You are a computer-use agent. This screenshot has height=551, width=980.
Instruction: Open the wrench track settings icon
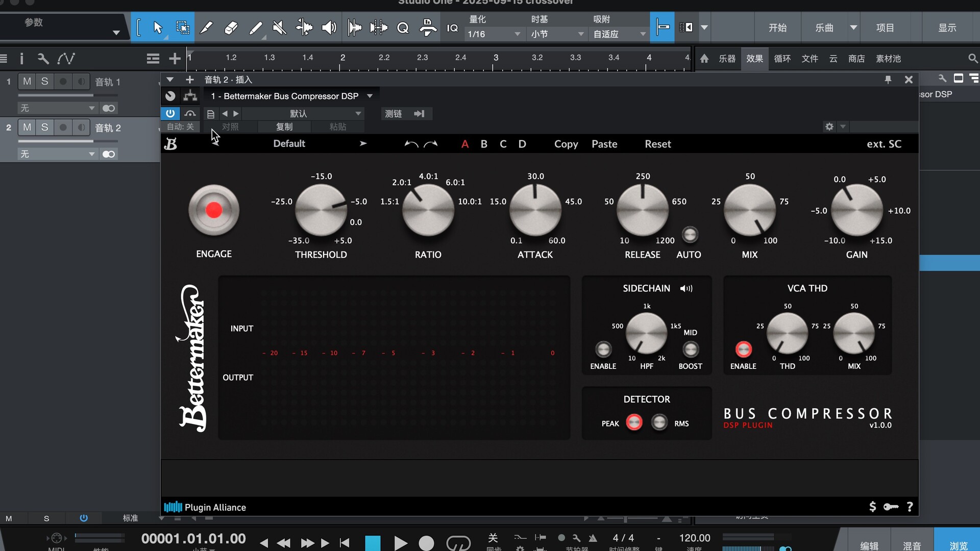(43, 59)
